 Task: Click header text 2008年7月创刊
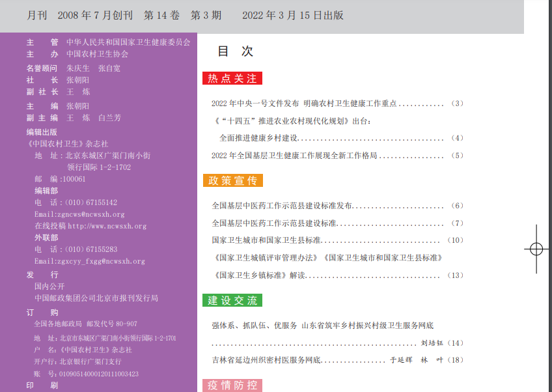pyautogui.click(x=95, y=15)
